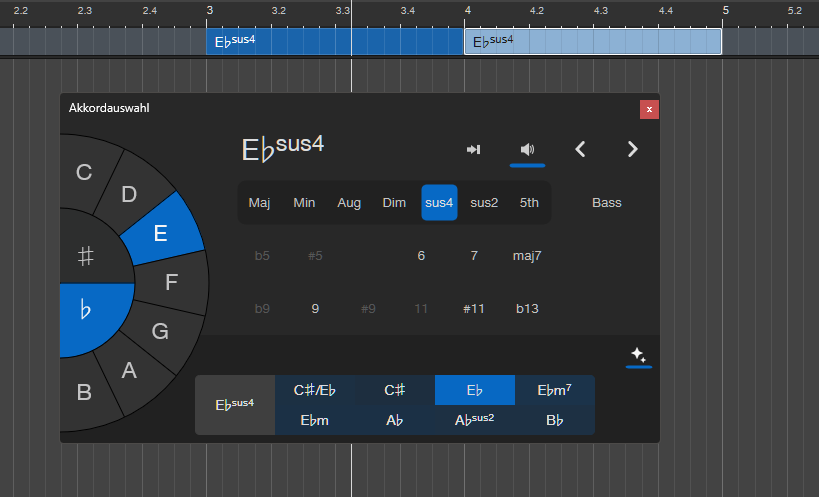Select root note C on the wheel

(x=84, y=172)
